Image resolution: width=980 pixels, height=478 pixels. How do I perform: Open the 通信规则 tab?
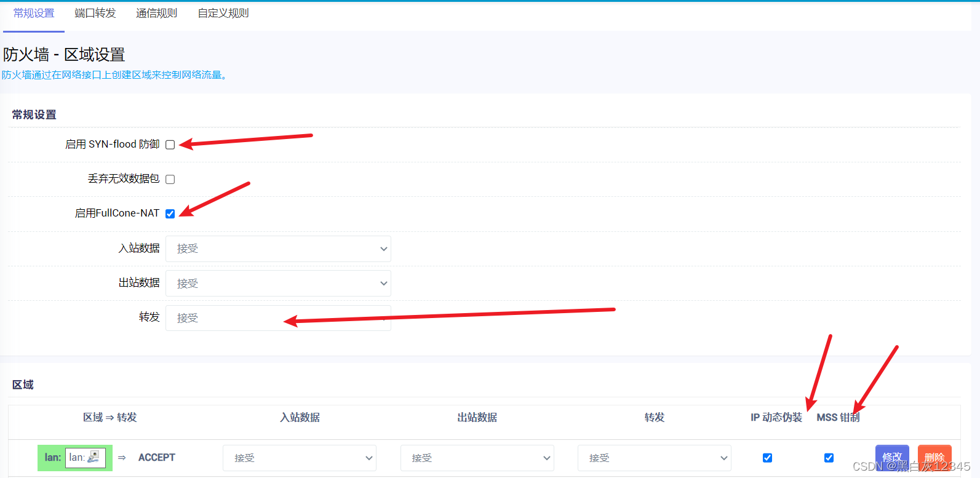(x=156, y=14)
